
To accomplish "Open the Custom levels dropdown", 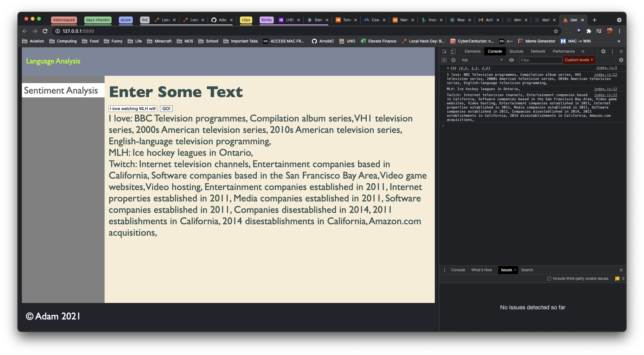I will tap(579, 60).
